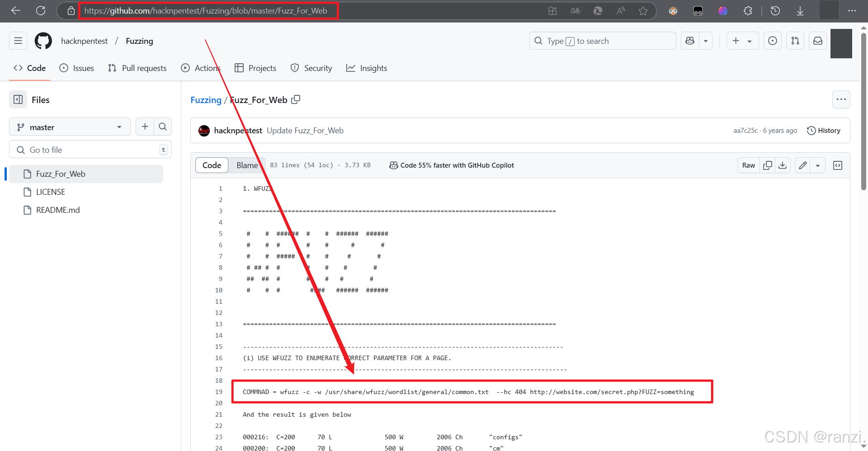Click the browser address bar URL

pos(206,11)
